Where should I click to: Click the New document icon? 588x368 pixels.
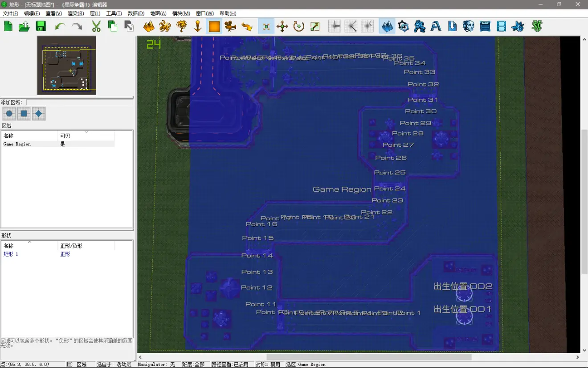point(8,26)
